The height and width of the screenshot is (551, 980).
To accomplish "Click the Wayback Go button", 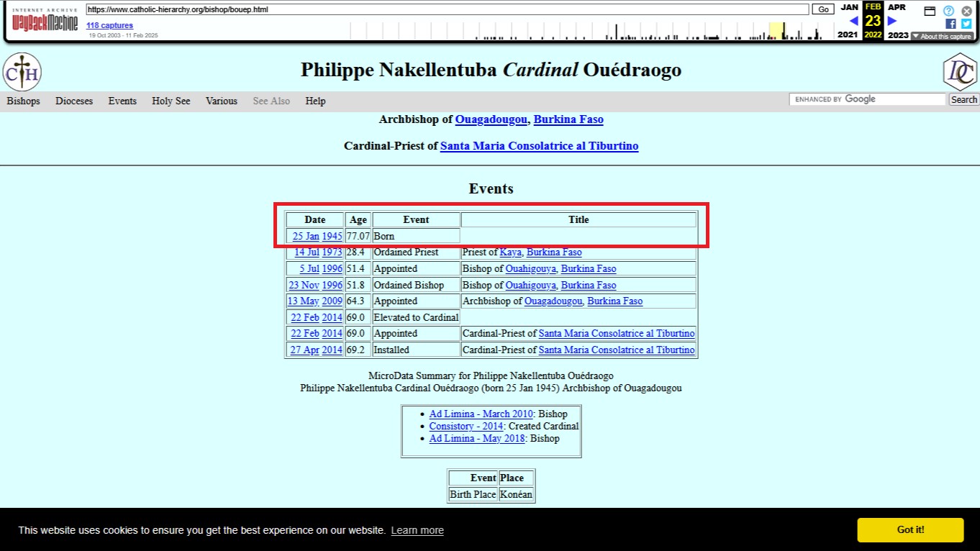I will pyautogui.click(x=823, y=9).
